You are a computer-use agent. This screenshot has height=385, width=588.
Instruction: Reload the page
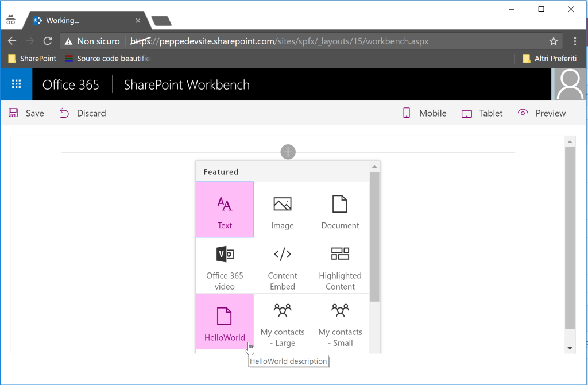48,41
